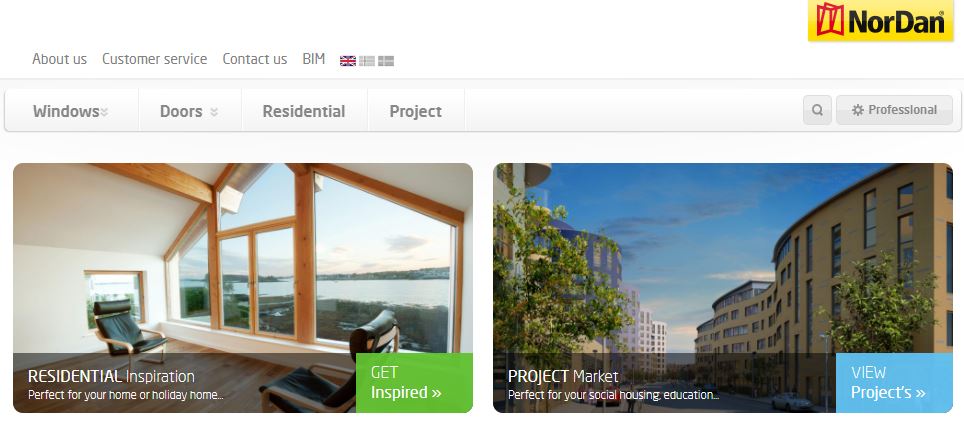Click the green GET Inspired button

click(414, 383)
